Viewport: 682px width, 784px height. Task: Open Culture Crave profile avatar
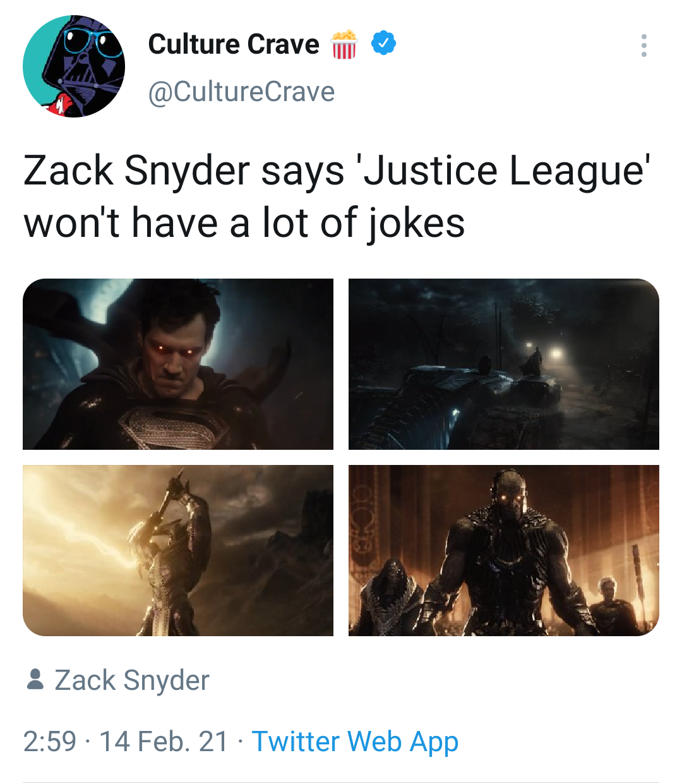coord(74,66)
